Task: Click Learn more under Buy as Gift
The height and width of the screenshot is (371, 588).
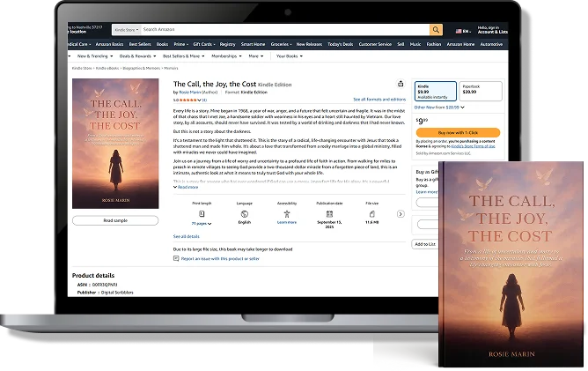Action: point(426,192)
